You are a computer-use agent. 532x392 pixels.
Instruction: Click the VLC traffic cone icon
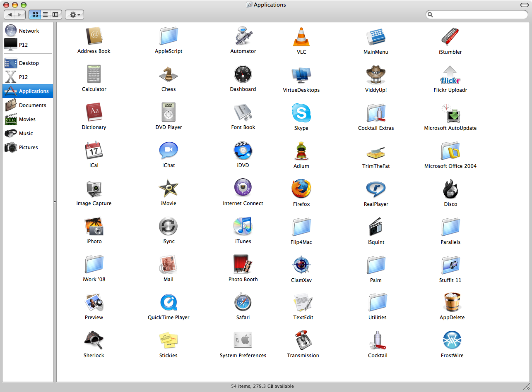[301, 37]
